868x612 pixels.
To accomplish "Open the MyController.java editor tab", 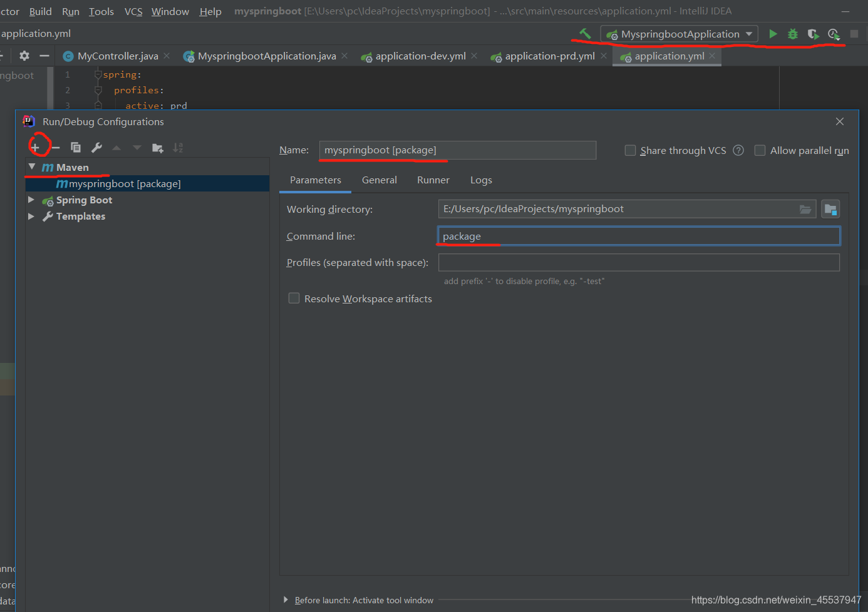I will point(118,56).
